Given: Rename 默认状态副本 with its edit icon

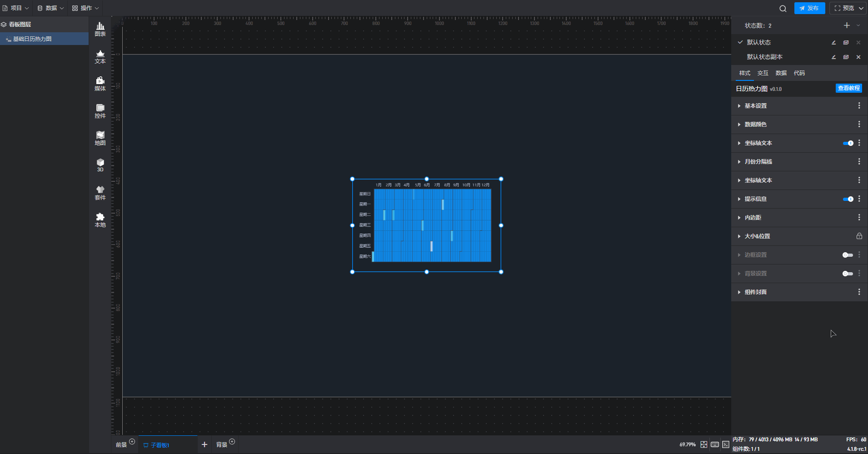Looking at the screenshot, I should (834, 57).
